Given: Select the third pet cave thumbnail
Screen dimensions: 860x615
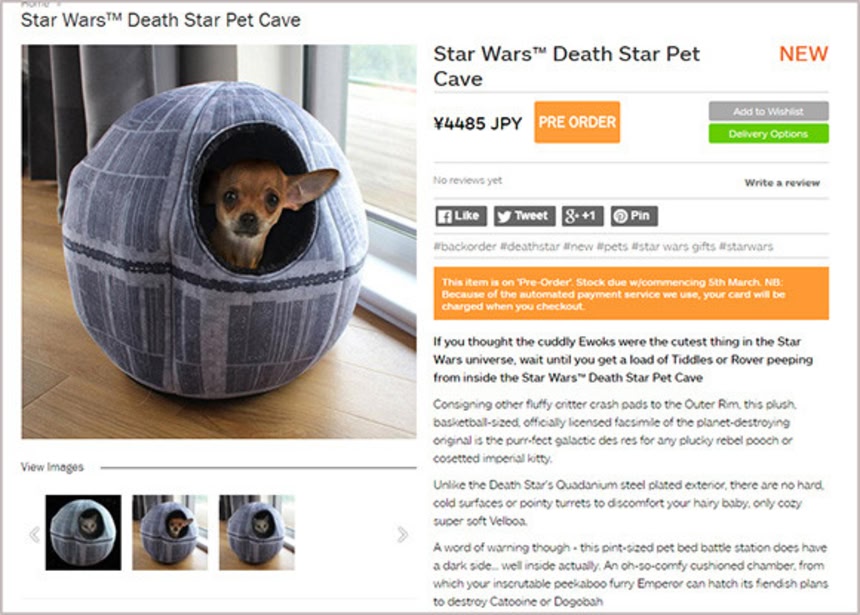Looking at the screenshot, I should pyautogui.click(x=257, y=533).
